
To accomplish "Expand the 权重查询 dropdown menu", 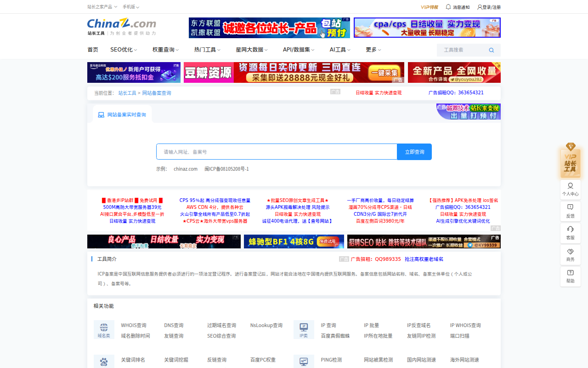I will (x=165, y=50).
